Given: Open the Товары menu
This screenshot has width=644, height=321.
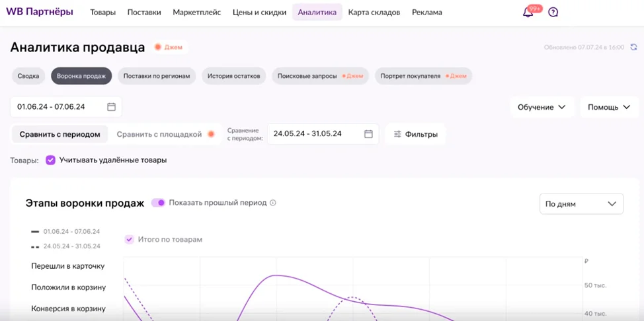Looking at the screenshot, I should tap(103, 13).
